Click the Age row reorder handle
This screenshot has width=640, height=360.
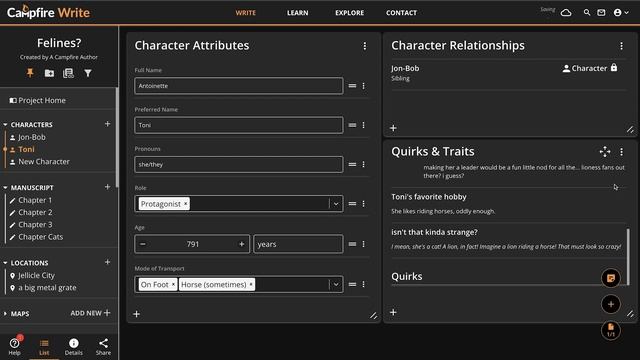[x=352, y=244]
